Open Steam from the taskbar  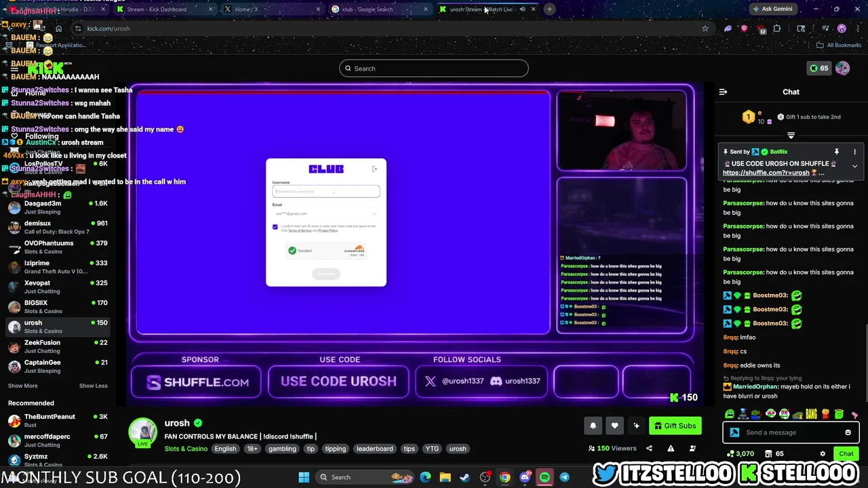(465, 477)
